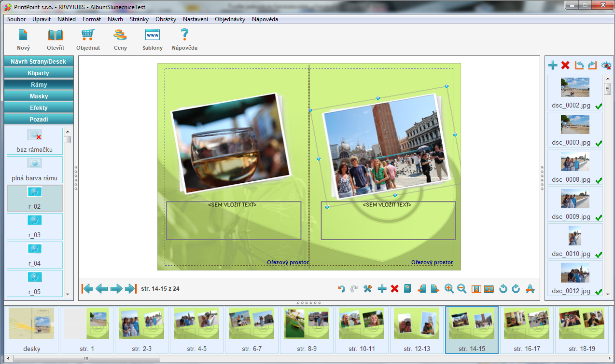The image size is (615, 364).
Task: Select page thumbnail str. 16-17
Action: tap(527, 330)
